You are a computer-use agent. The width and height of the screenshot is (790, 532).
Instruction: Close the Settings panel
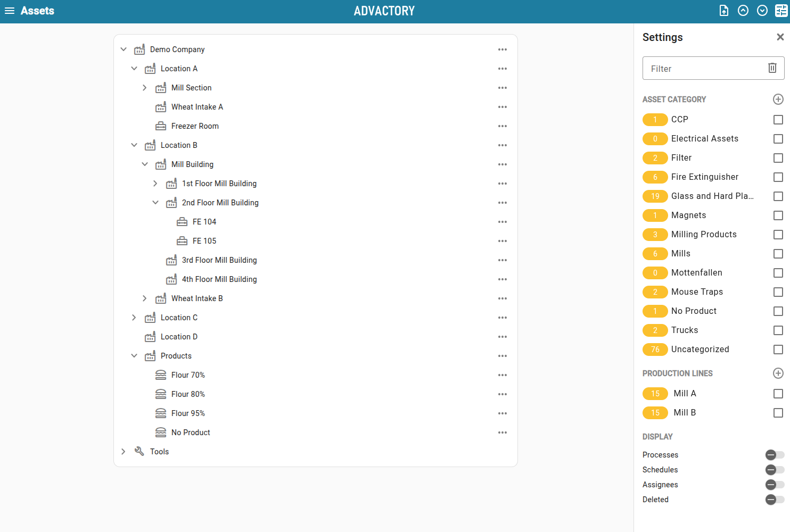pos(780,37)
